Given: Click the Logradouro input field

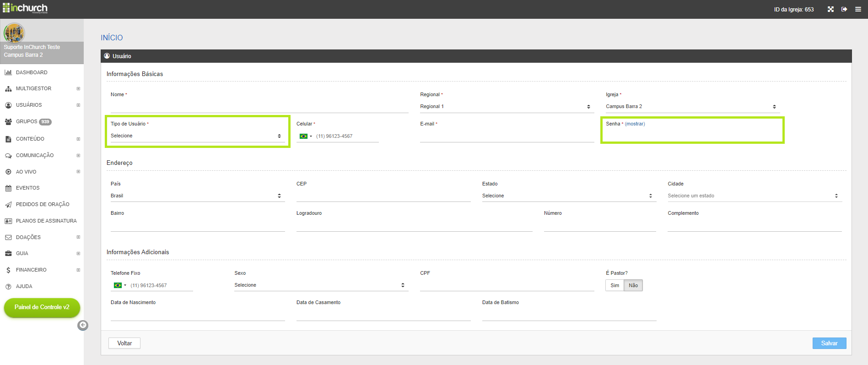Looking at the screenshot, I should coord(414,225).
